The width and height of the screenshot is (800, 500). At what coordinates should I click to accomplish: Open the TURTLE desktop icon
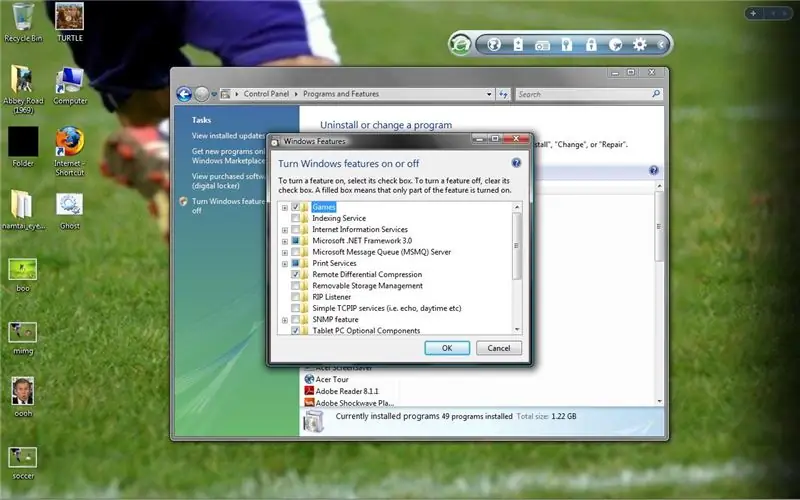[x=69, y=22]
